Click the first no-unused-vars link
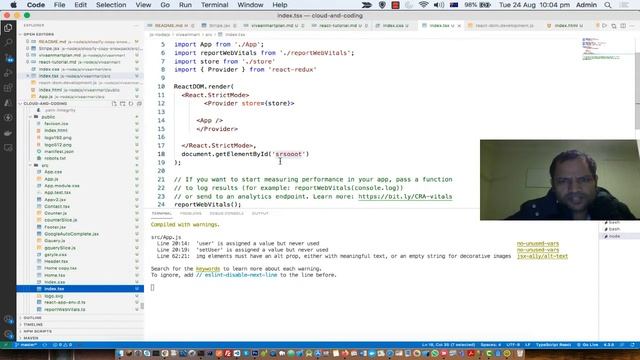 pyautogui.click(x=538, y=244)
